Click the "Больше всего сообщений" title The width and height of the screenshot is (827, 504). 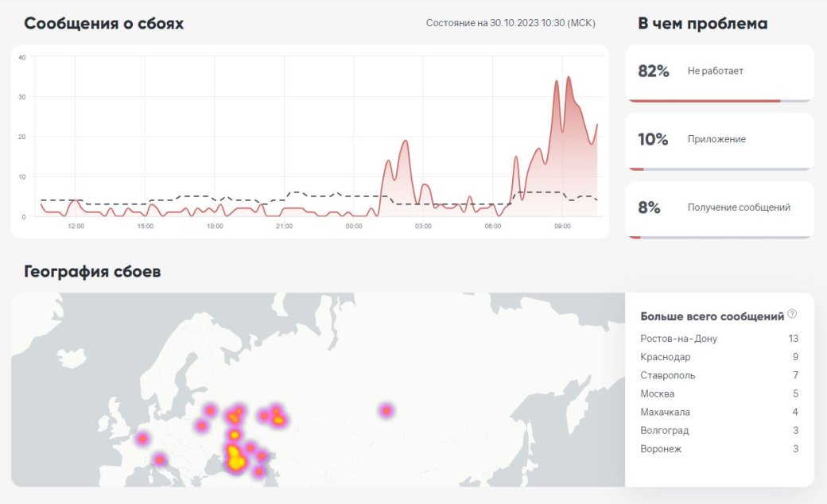pos(712,316)
